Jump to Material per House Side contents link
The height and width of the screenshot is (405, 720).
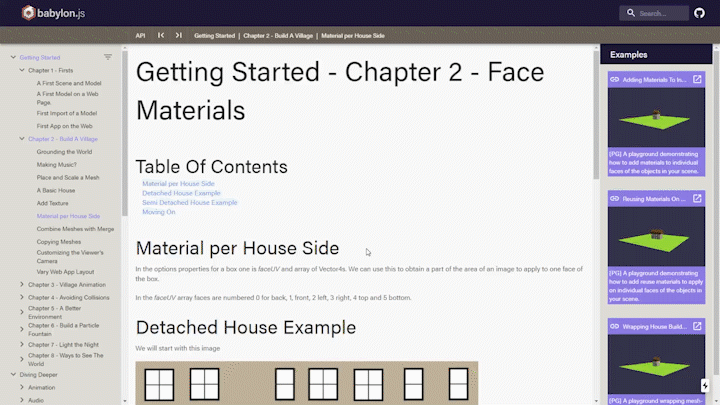point(178,184)
